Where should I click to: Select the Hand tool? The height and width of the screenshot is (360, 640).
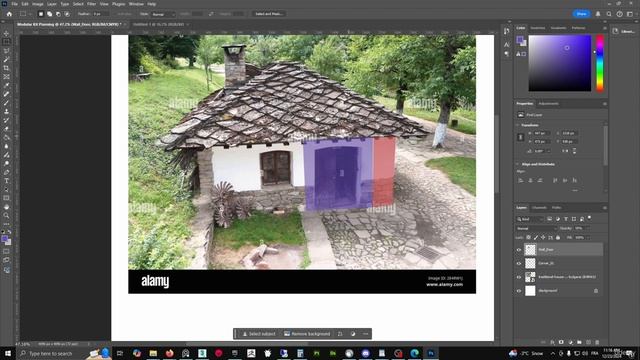click(6, 207)
